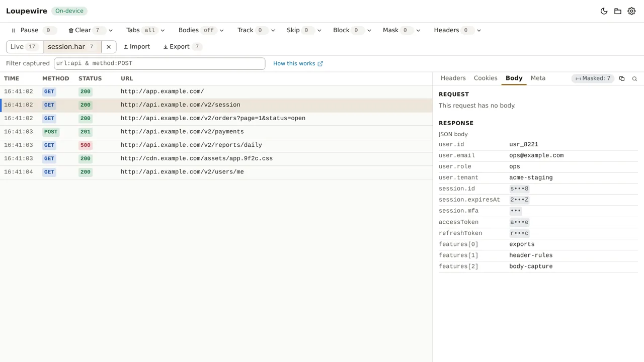
Task: Copy body using copy icon
Action: (x=622, y=78)
